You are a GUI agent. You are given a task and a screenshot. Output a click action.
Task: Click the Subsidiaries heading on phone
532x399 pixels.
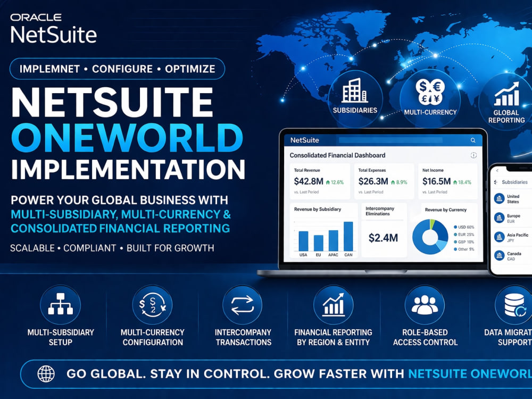click(x=514, y=182)
